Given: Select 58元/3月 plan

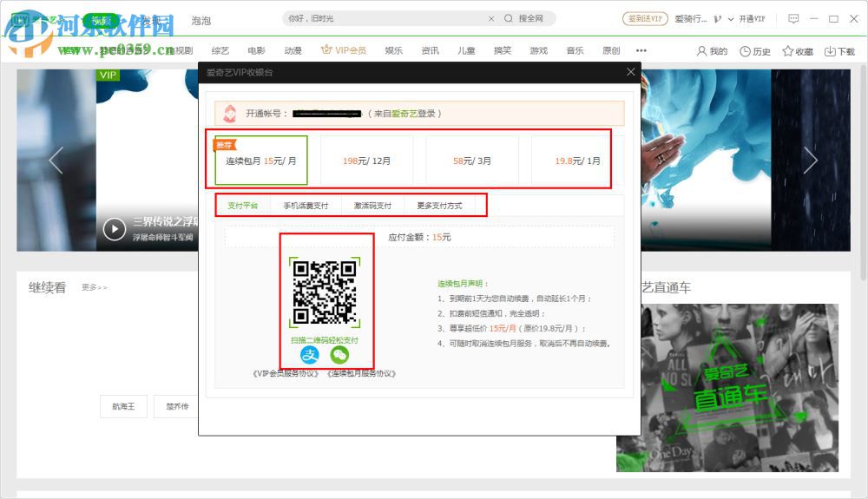Looking at the screenshot, I should 471,160.
